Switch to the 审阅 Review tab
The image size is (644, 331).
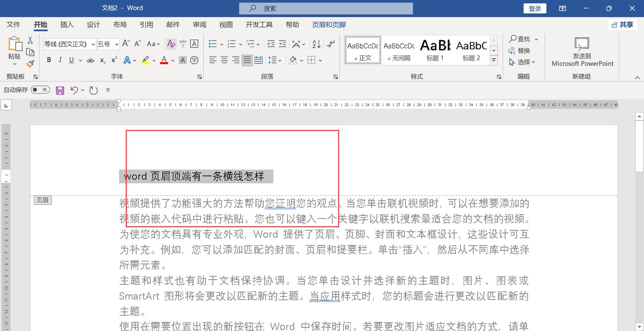pyautogui.click(x=200, y=25)
